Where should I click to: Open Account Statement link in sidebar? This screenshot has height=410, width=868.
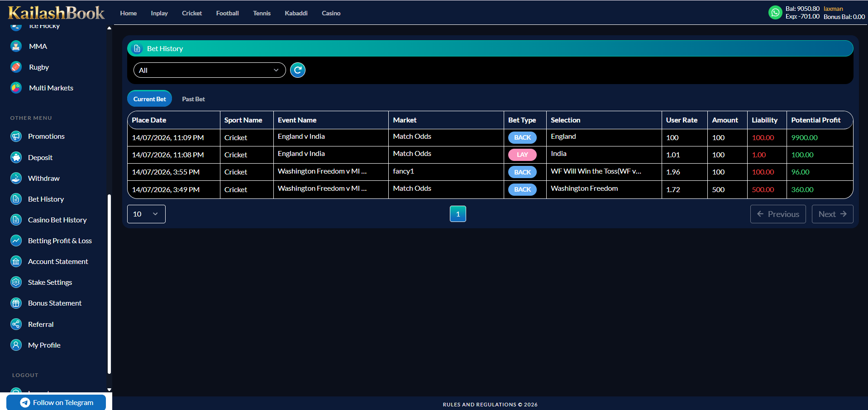(58, 261)
